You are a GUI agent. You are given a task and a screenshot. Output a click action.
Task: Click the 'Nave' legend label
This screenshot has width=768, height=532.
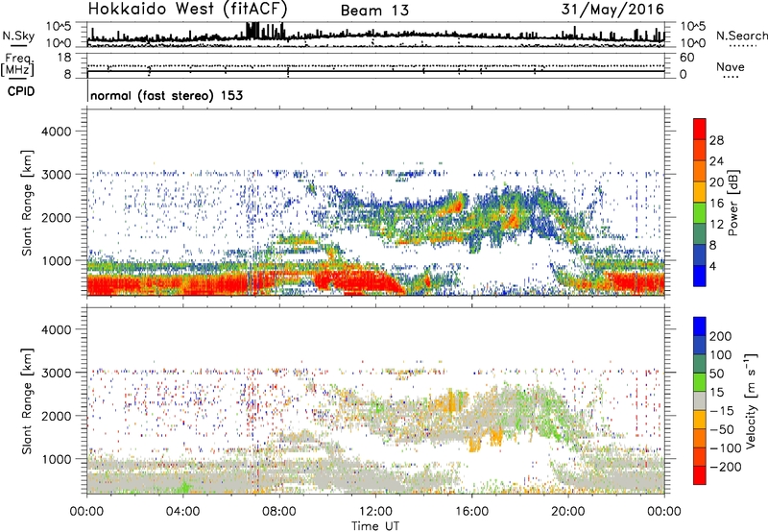coord(731,67)
